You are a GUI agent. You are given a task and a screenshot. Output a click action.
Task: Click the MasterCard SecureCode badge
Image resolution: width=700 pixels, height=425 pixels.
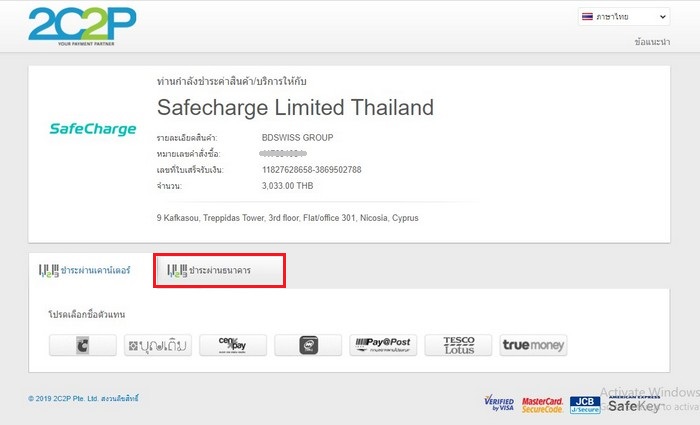coord(542,405)
